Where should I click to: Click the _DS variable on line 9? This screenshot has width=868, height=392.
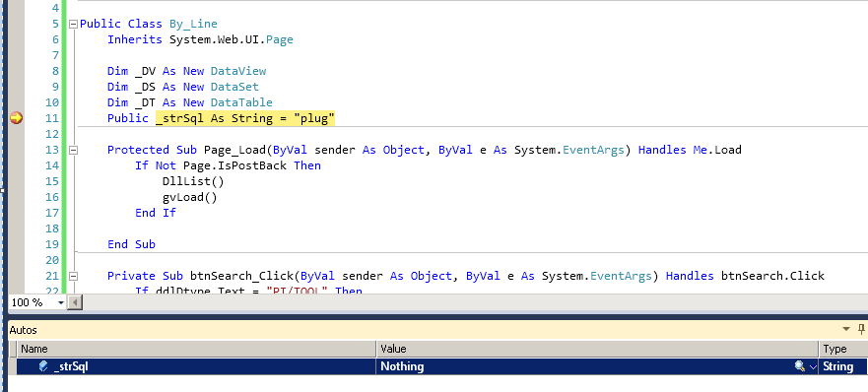click(x=145, y=87)
